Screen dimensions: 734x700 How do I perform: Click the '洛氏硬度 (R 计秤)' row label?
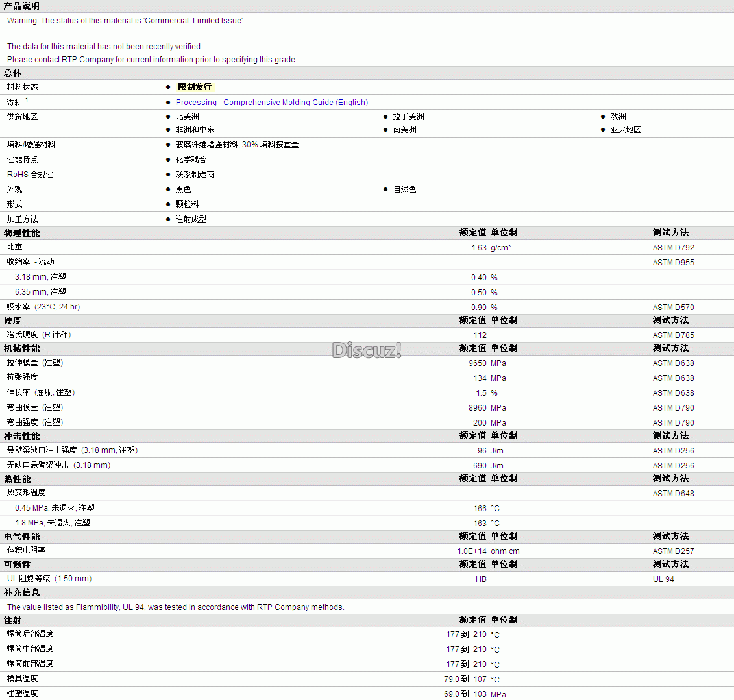39,335
